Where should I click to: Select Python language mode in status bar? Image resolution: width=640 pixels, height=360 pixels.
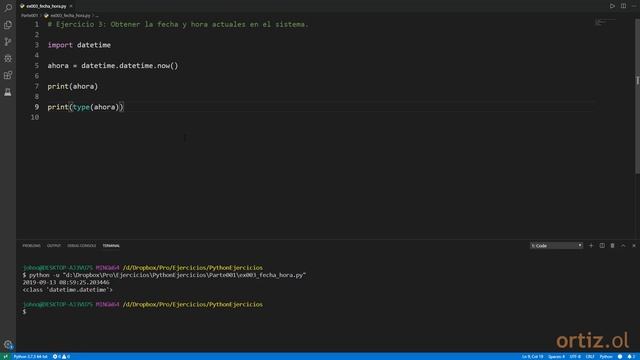coord(606,357)
